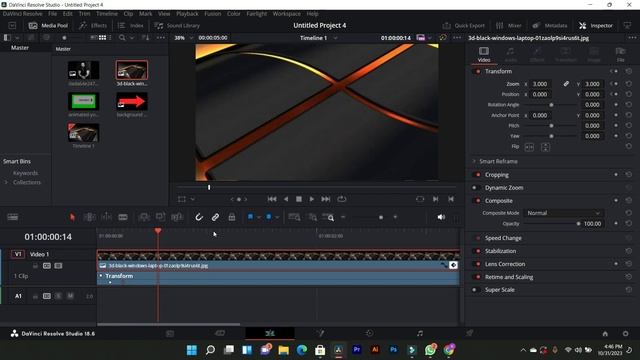Click the Flip vertical icon
Viewport: 640px width, 360px height.
point(545,147)
